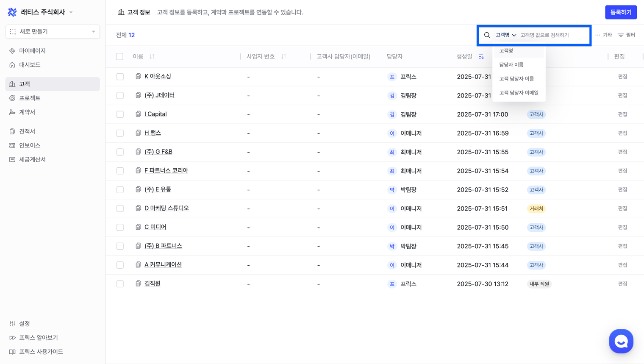Check the H 랩스 row checkbox
This screenshot has width=644, height=364.
[120, 133]
